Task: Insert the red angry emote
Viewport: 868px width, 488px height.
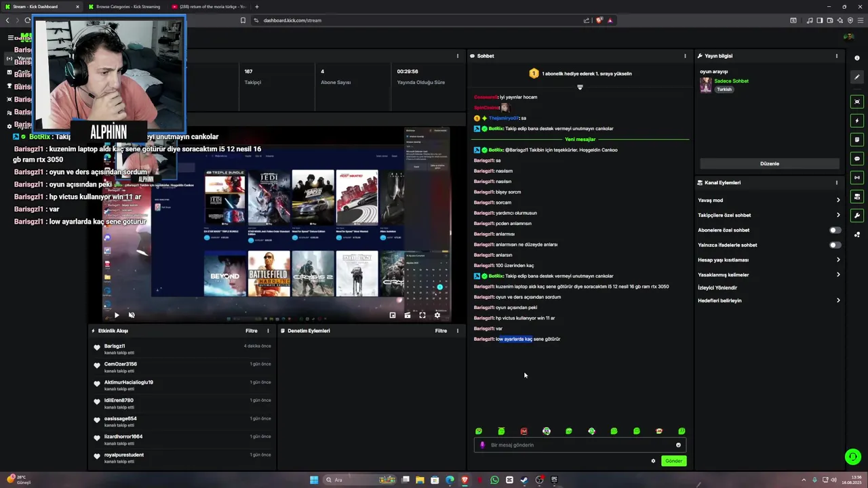Action: click(x=524, y=431)
